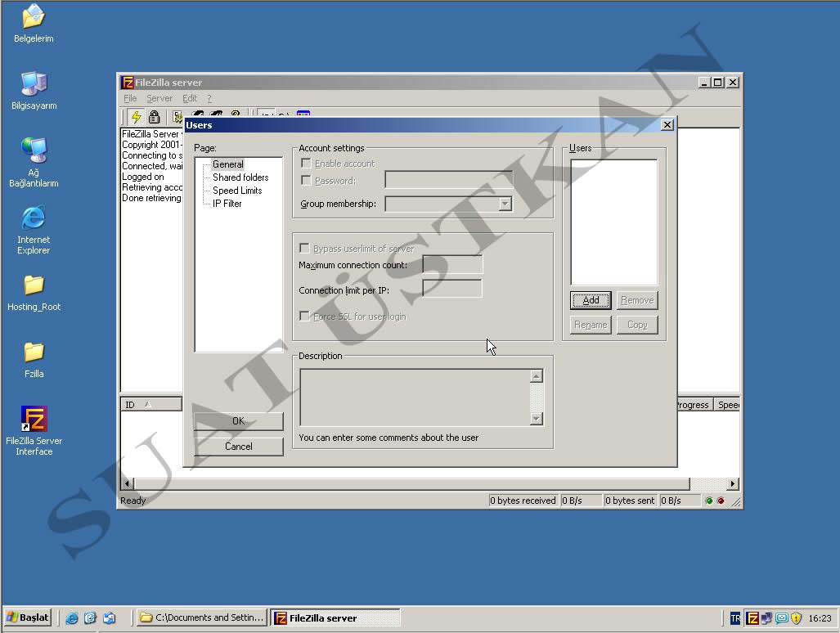Open the ? help menu
840x633 pixels.
click(x=209, y=98)
